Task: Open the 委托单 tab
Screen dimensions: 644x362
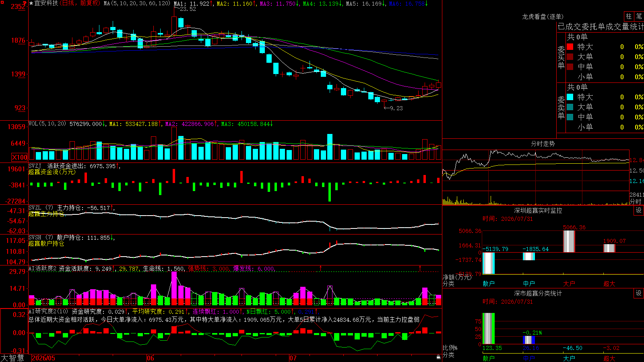Action: click(594, 27)
